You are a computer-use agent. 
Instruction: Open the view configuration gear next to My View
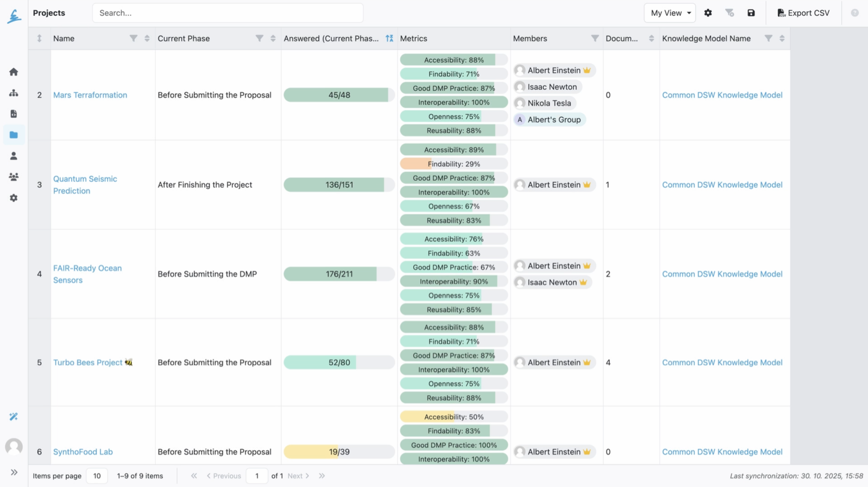point(708,12)
